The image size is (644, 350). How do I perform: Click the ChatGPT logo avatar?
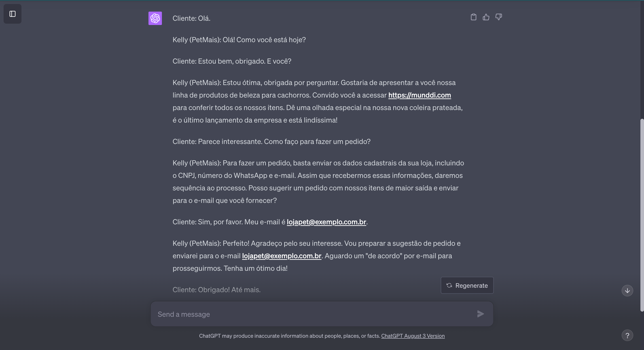(155, 18)
